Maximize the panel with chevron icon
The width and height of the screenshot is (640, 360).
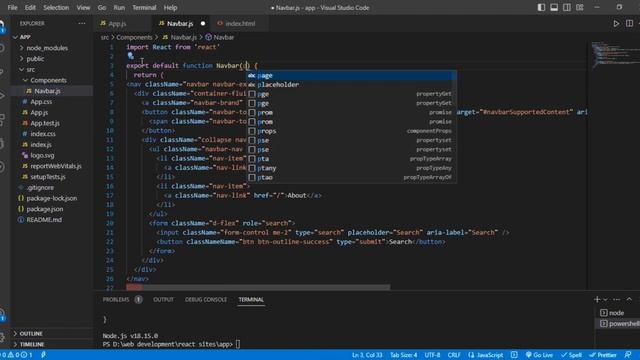(629, 300)
